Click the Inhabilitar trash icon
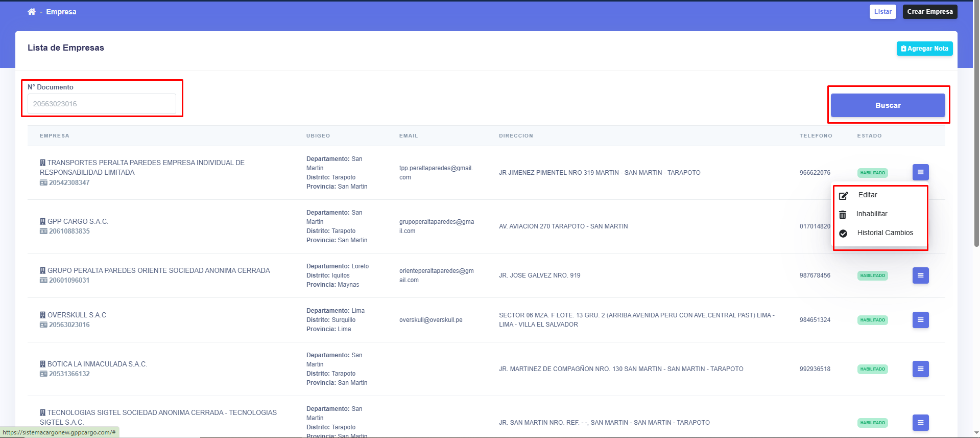This screenshot has height=438, width=980. (x=843, y=214)
